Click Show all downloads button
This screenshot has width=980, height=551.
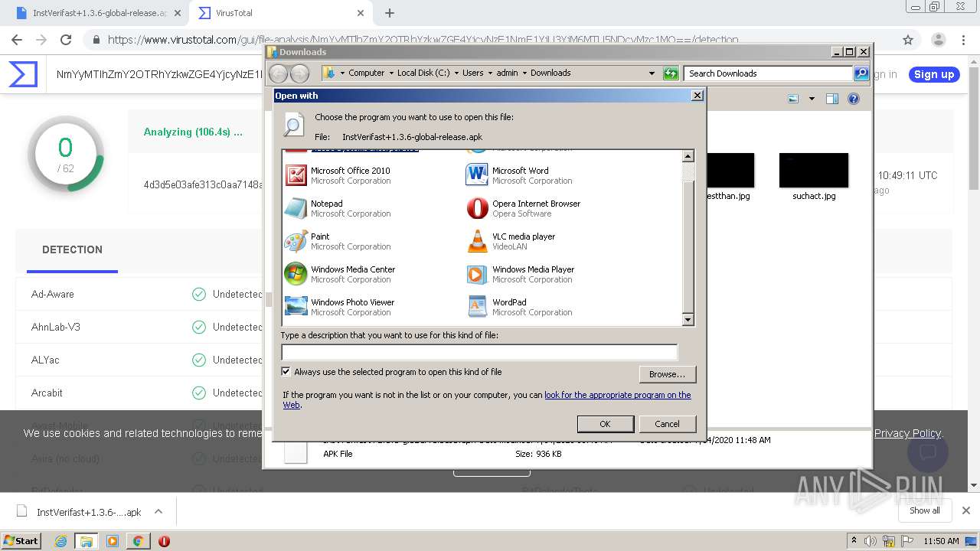[x=924, y=510]
